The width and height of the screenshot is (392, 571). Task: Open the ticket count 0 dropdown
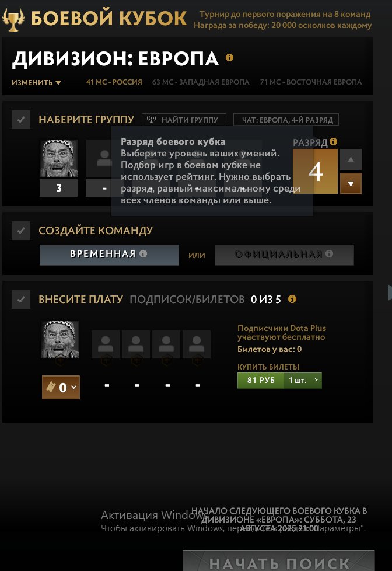click(x=61, y=387)
